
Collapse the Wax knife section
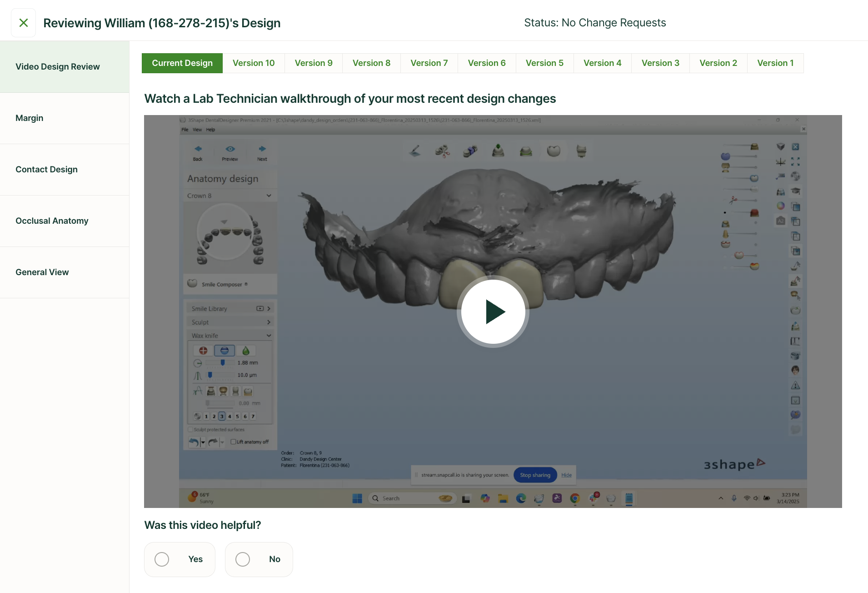pyautogui.click(x=269, y=336)
